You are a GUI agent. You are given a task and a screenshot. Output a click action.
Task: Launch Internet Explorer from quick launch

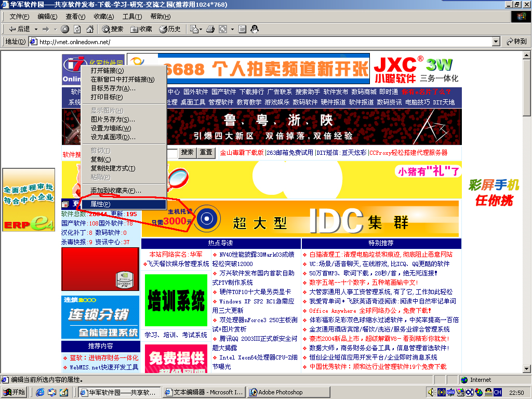pyautogui.click(x=40, y=392)
